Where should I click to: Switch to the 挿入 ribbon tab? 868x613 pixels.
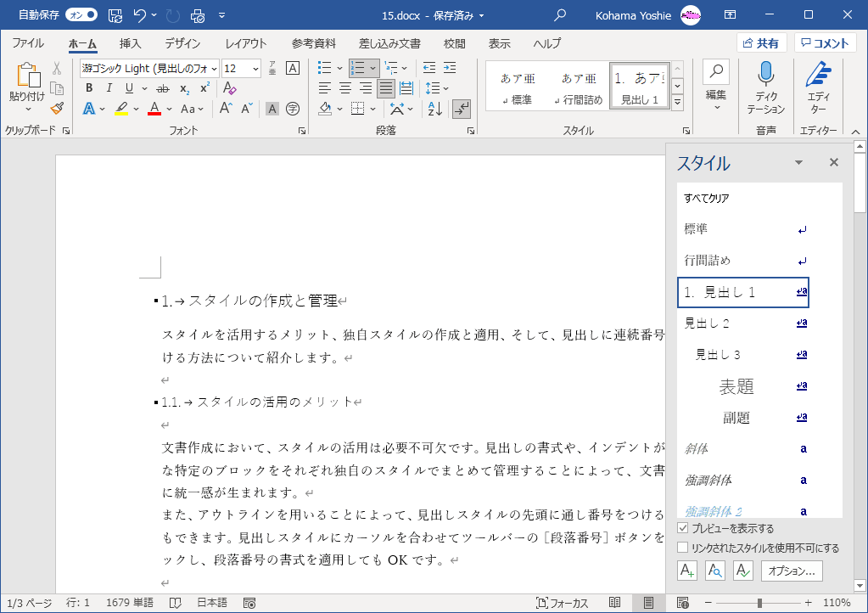130,43
